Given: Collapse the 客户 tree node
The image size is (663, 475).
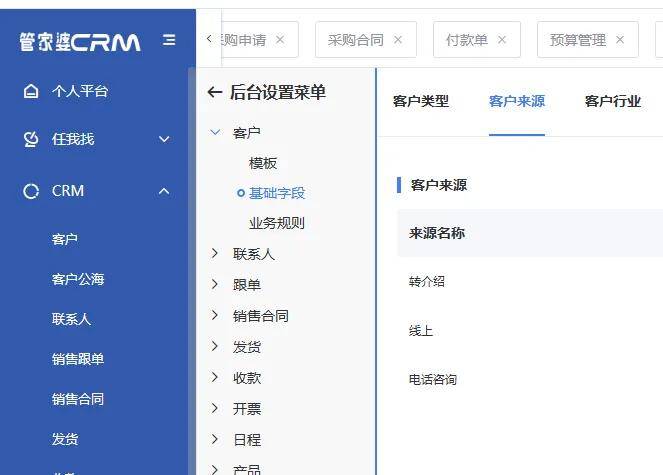Looking at the screenshot, I should [214, 132].
